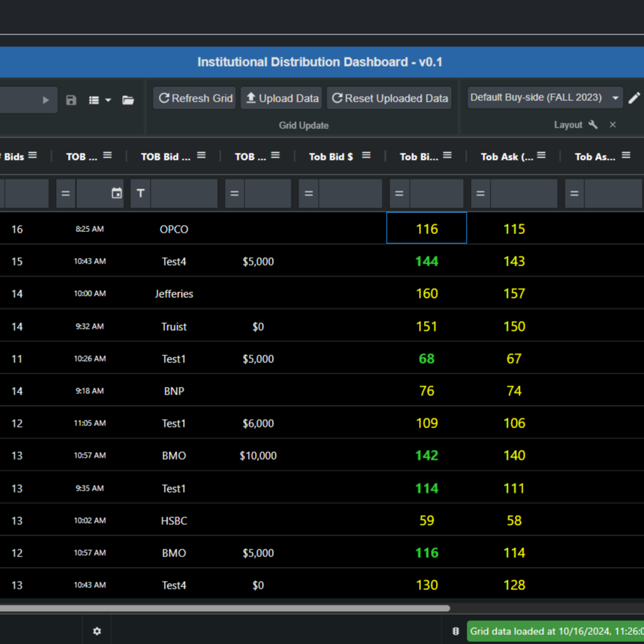Open Tob Bi... column menu icon
Image resolution: width=644 pixels, height=644 pixels.
coord(447,156)
